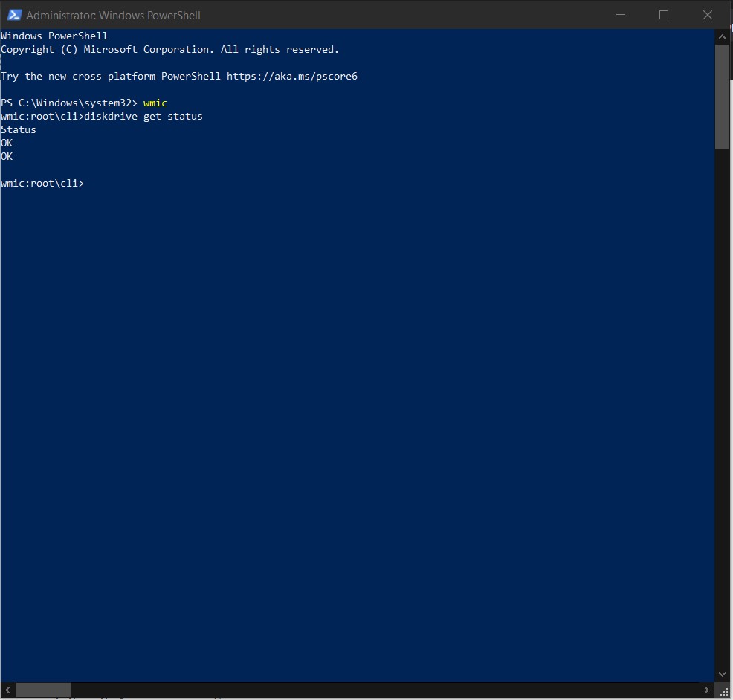Click the window resize grip corner
Viewport: 733px width, 700px height.
[x=723, y=690]
